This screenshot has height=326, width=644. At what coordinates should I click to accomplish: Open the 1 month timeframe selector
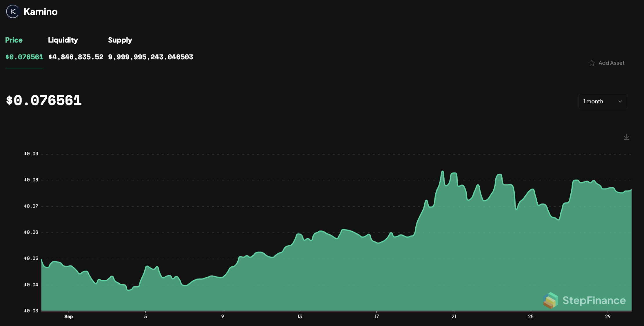tap(603, 102)
